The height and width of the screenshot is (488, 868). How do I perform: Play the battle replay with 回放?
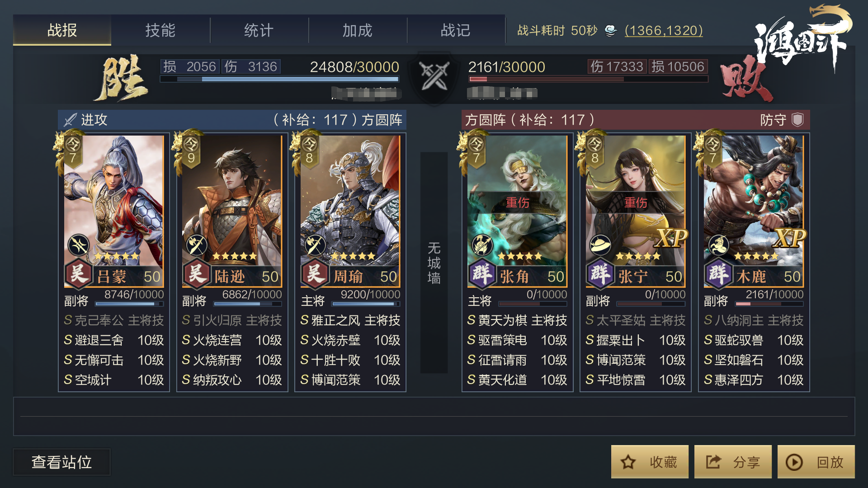click(x=816, y=462)
